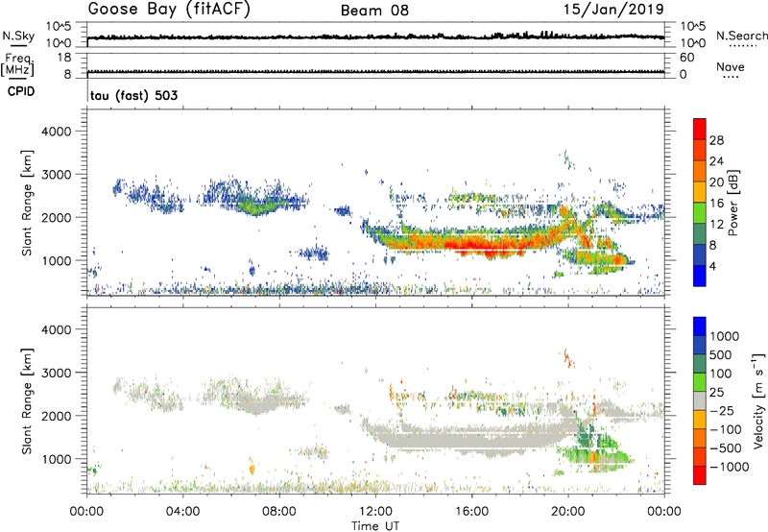
Task: Click the '18' frequency axis tick
Action: point(64,58)
